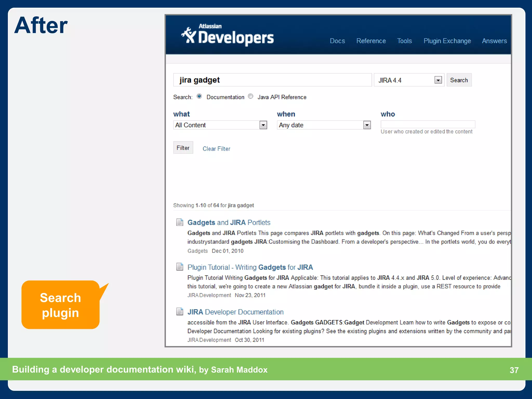Click the Gadgets space label under first result

[x=197, y=251]
